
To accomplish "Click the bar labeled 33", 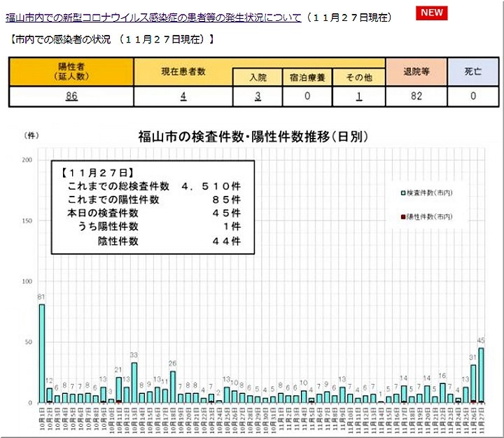I will click(x=134, y=383).
